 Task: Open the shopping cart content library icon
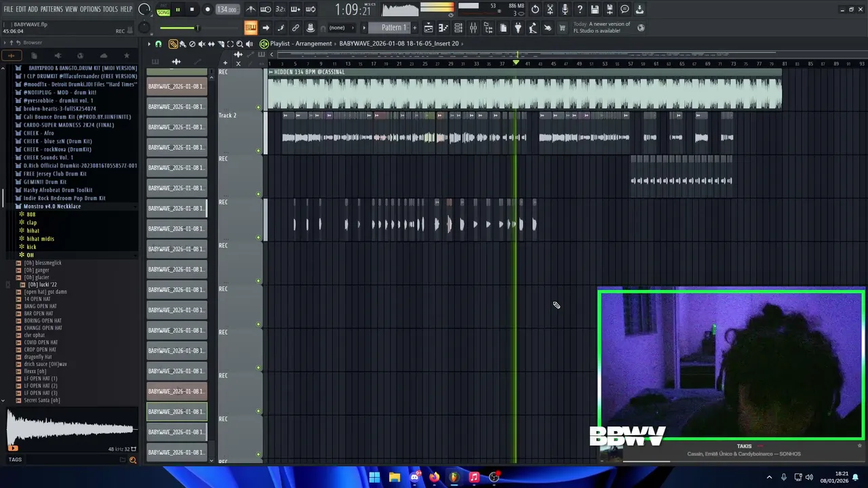click(x=562, y=28)
